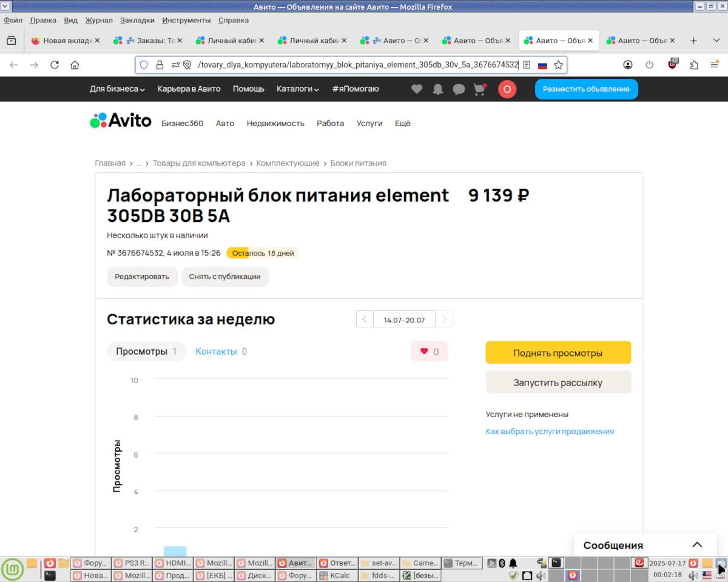Open messages chat bubble icon in header

(459, 89)
